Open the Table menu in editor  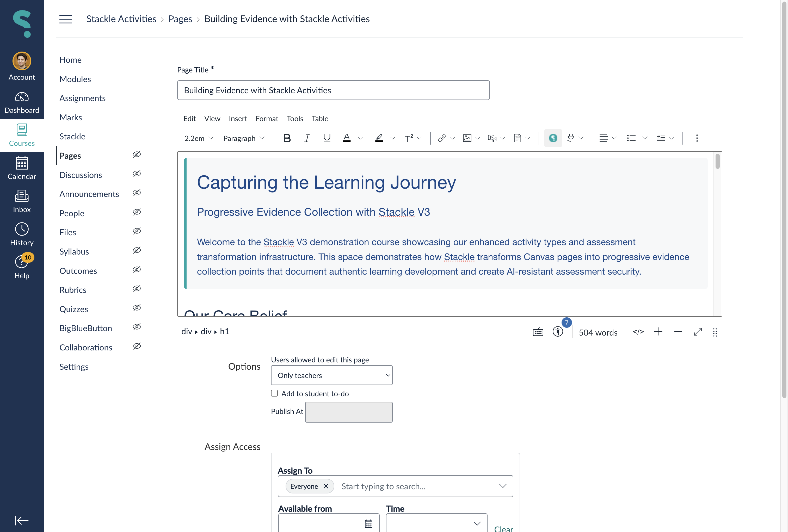point(320,119)
